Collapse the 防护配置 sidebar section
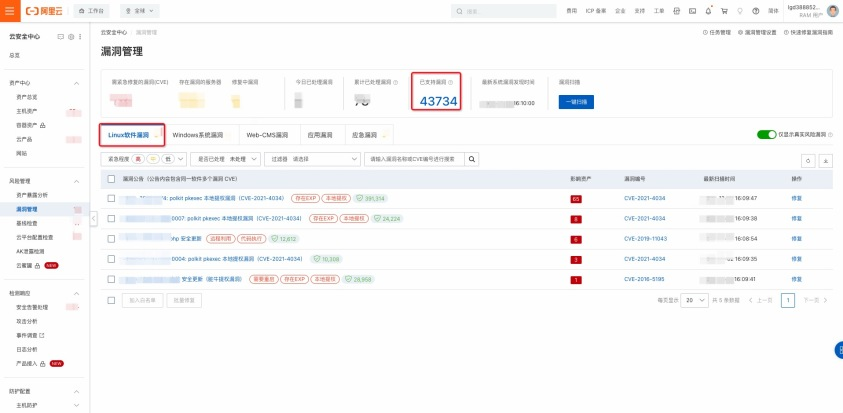 [x=76, y=391]
